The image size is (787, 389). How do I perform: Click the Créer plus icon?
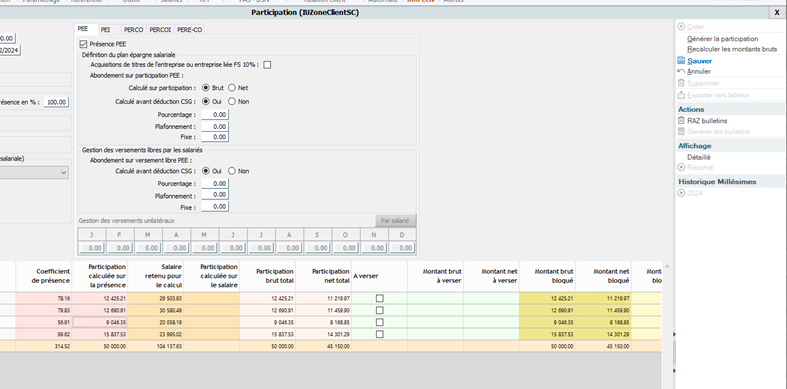(x=681, y=27)
